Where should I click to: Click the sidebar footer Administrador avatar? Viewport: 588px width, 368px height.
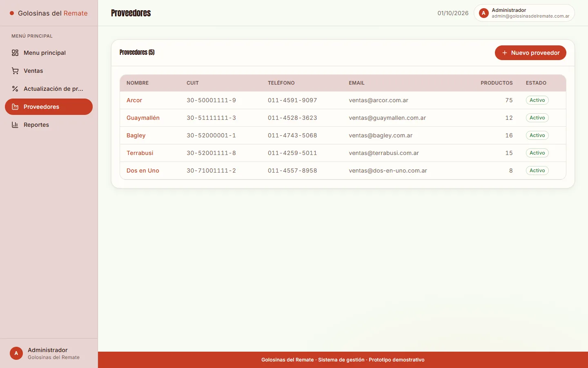pos(16,353)
